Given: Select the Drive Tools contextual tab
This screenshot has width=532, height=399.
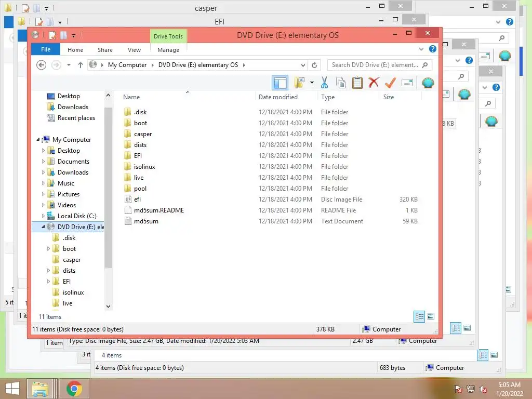Looking at the screenshot, I should click(x=168, y=36).
